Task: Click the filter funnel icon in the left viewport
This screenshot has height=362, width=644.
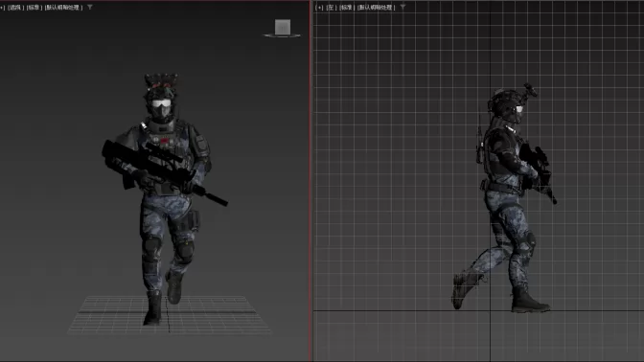Action: (x=402, y=7)
